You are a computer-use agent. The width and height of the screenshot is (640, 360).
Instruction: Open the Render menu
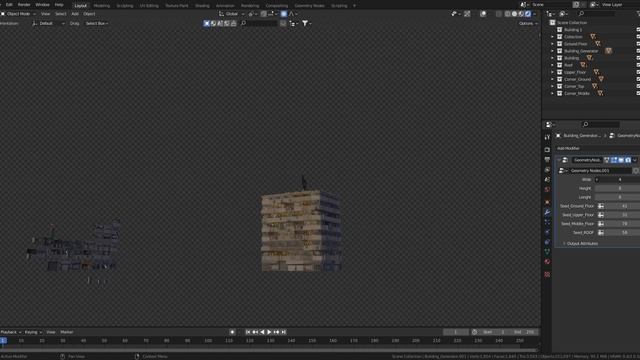(24, 5)
